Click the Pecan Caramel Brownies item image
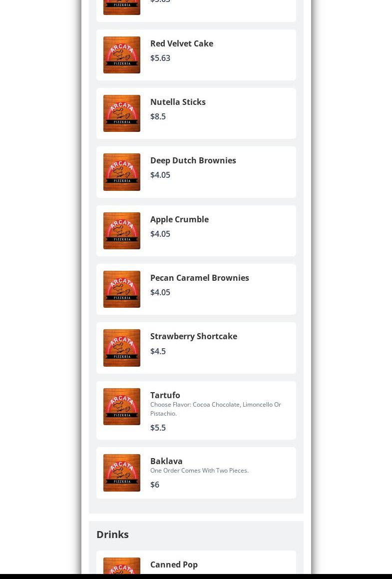Image resolution: width=392 pixels, height=579 pixels. pos(122,289)
